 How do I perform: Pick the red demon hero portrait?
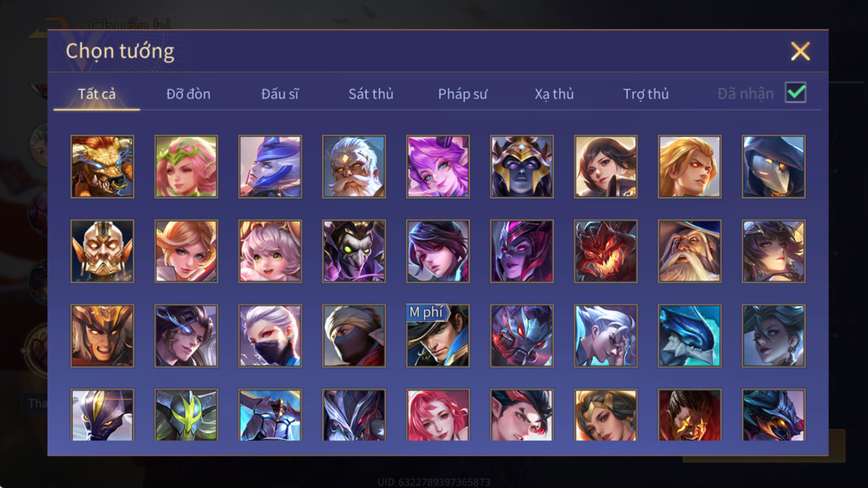coord(605,251)
